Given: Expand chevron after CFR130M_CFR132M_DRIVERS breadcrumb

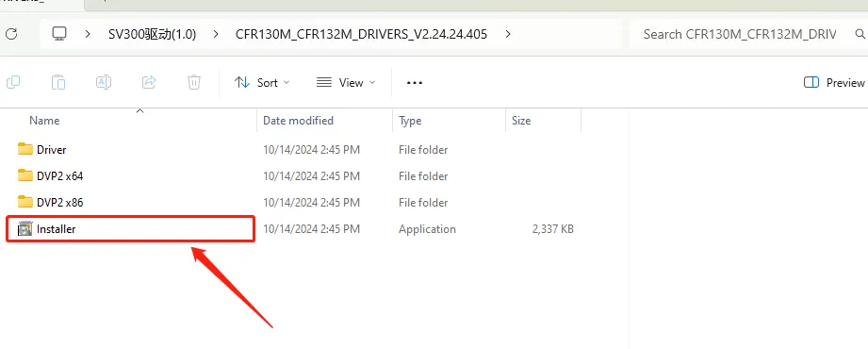Looking at the screenshot, I should [508, 34].
